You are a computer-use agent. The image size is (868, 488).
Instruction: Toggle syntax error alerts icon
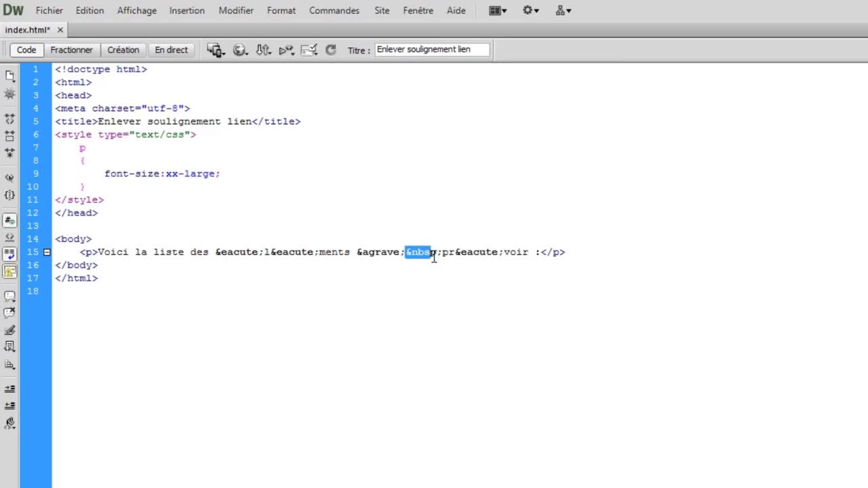[9, 272]
